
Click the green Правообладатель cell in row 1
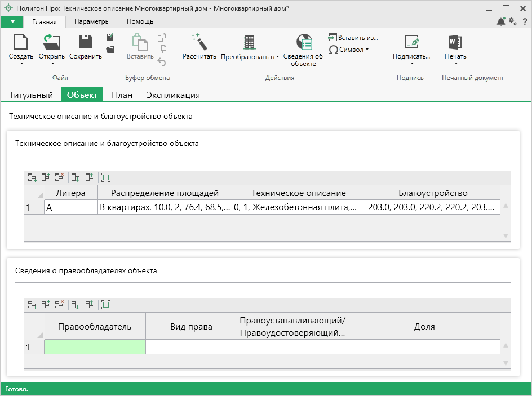point(95,347)
